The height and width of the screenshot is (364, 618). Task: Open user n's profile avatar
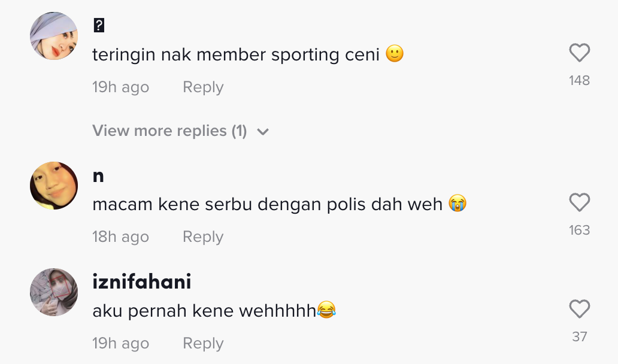[x=54, y=186]
